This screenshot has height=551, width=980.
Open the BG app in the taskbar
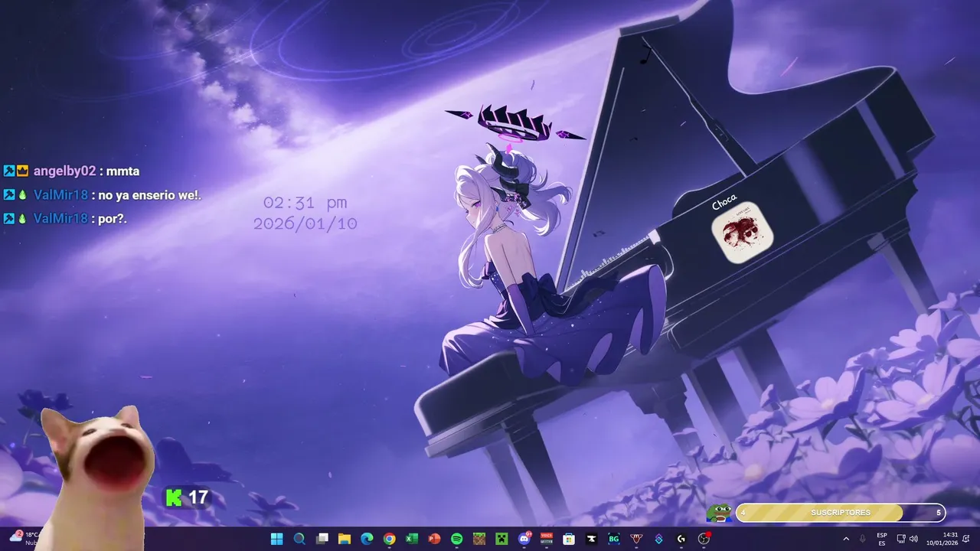tap(614, 539)
